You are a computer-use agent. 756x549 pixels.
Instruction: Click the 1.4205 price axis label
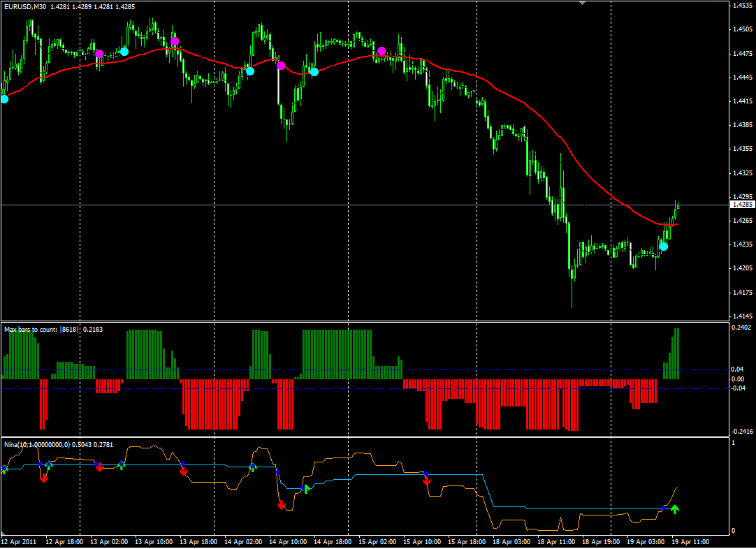(743, 268)
